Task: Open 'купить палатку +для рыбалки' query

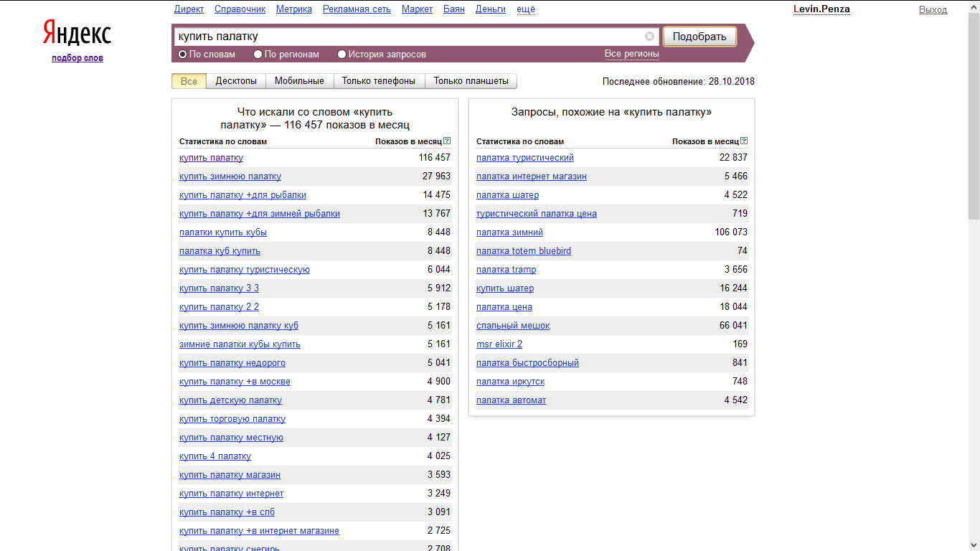Action: point(242,195)
